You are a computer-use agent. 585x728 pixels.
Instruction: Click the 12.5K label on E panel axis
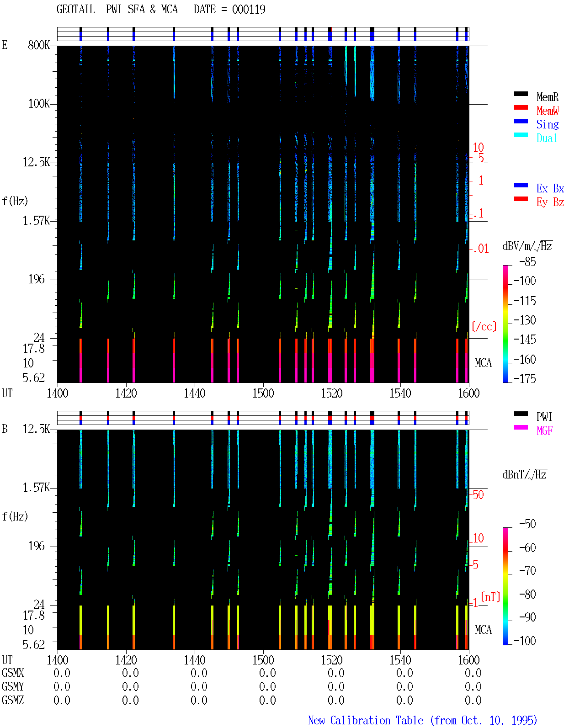pyautogui.click(x=37, y=162)
